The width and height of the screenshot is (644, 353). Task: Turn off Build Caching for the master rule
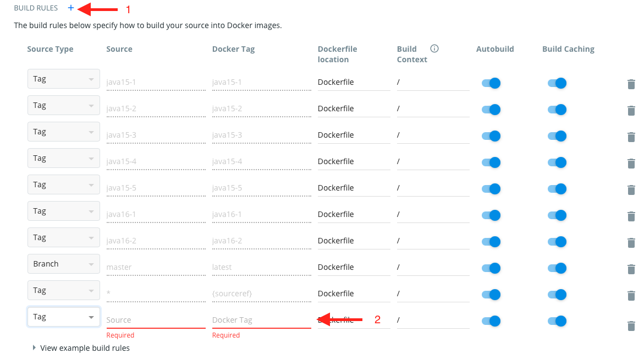click(557, 268)
